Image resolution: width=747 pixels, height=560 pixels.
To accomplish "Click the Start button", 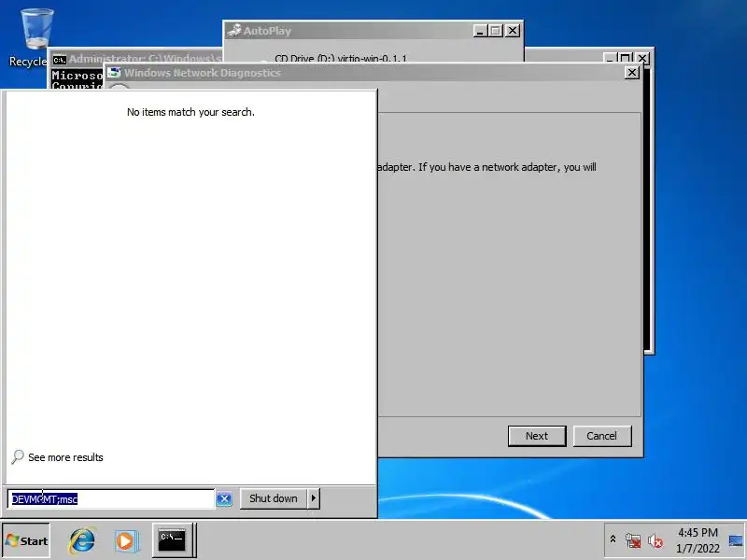I will (26, 540).
